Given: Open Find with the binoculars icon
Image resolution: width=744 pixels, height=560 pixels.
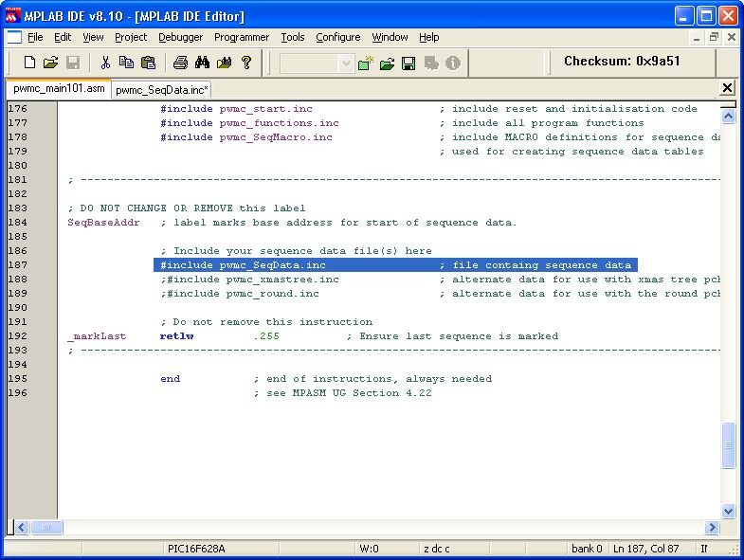Looking at the screenshot, I should [202, 63].
